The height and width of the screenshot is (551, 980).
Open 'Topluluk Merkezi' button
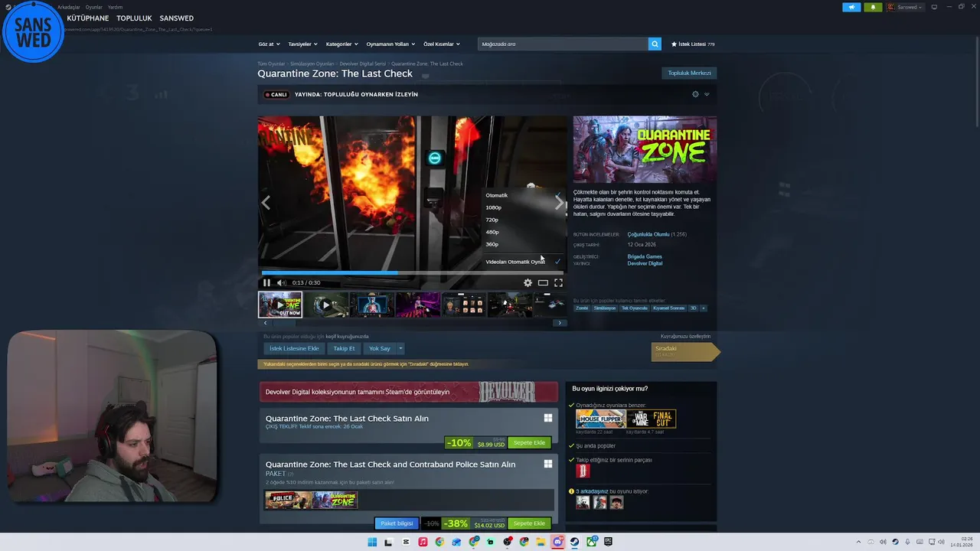(x=689, y=73)
